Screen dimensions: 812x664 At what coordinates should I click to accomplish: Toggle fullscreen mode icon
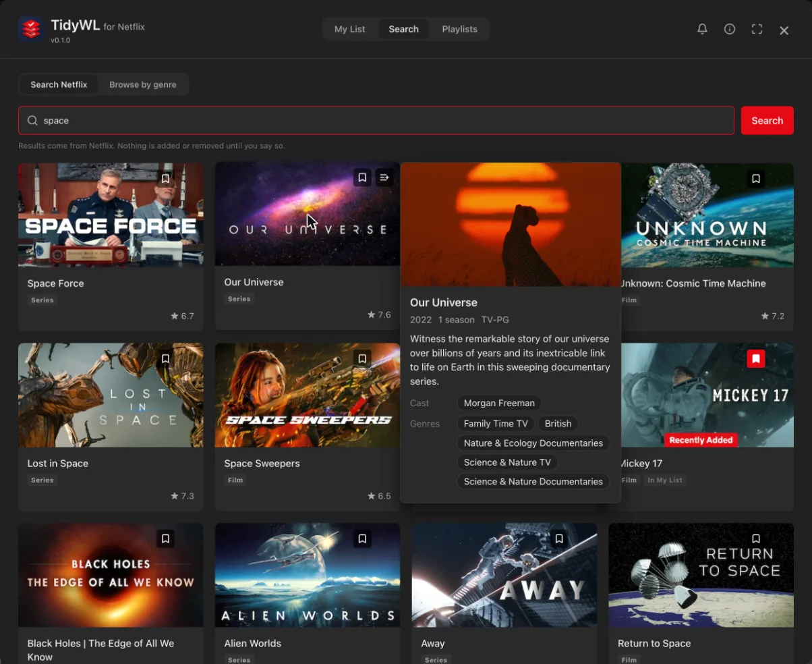[x=757, y=29]
